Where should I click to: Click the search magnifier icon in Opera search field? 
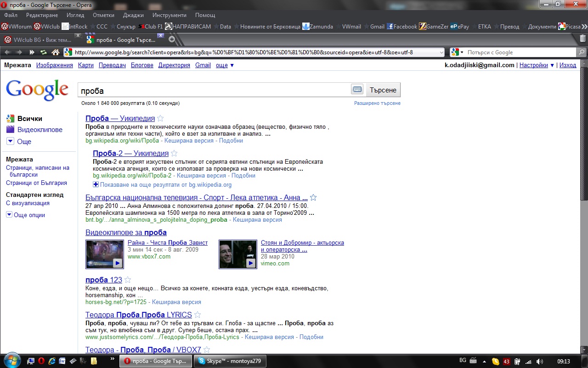(x=582, y=52)
